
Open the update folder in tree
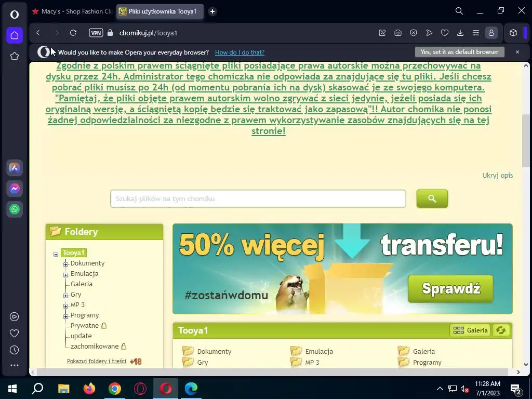pyautogui.click(x=81, y=336)
